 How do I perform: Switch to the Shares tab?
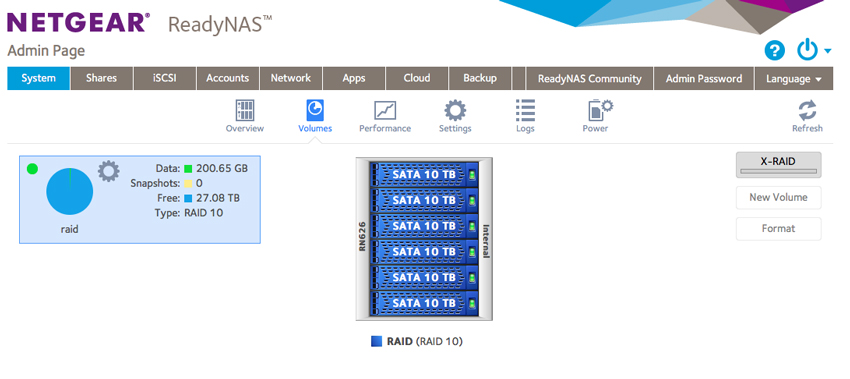coord(101,78)
